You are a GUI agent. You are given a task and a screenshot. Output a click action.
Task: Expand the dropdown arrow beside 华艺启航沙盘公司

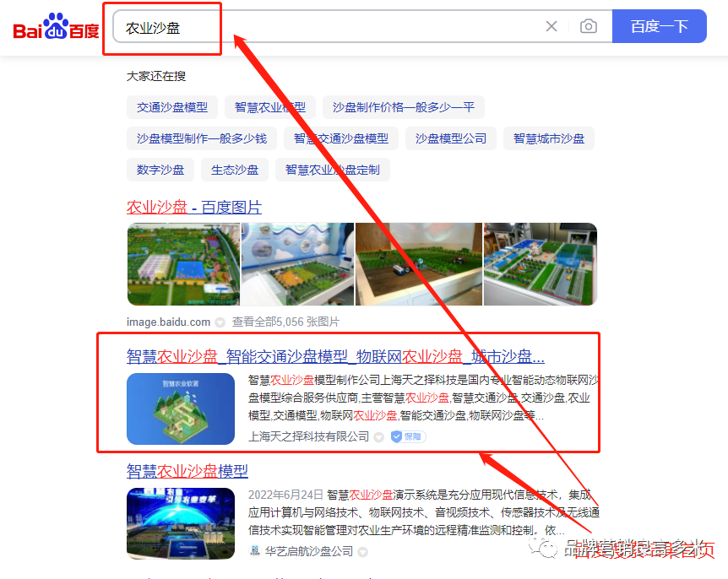[x=363, y=552]
